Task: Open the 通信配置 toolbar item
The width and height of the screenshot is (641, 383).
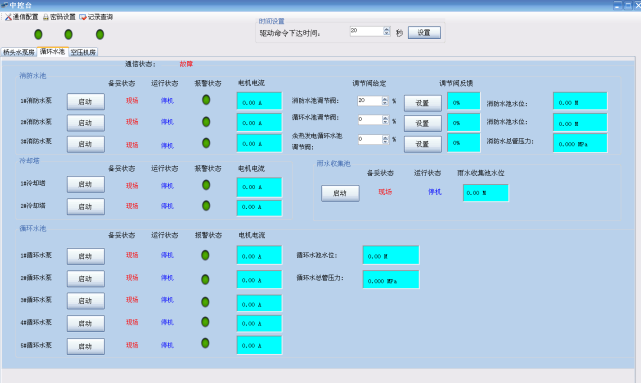Action: (x=22, y=17)
